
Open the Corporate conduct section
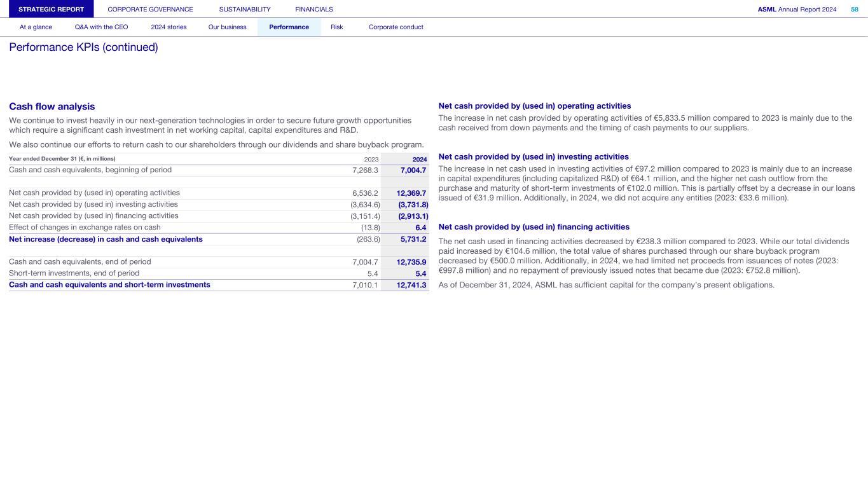tap(396, 27)
